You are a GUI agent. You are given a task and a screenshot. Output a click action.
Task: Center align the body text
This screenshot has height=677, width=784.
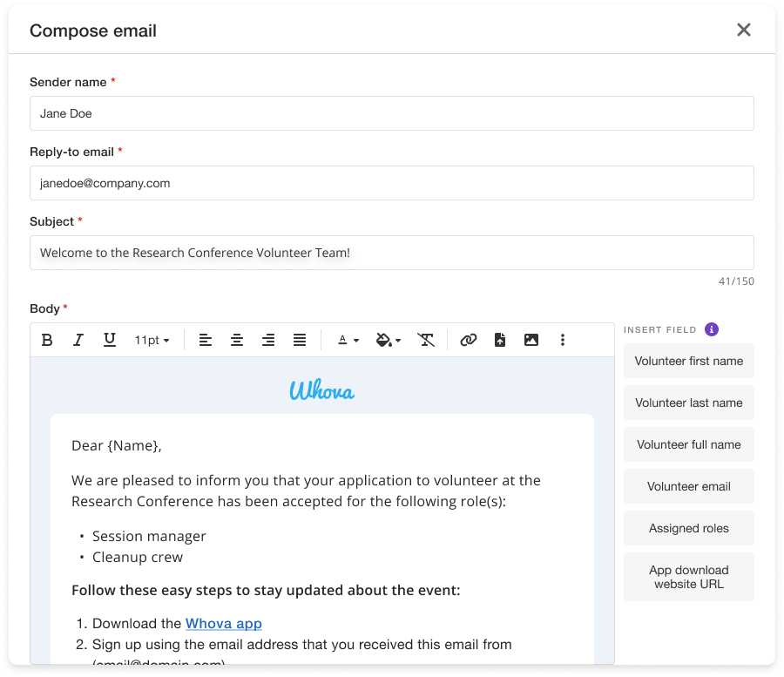tap(237, 340)
